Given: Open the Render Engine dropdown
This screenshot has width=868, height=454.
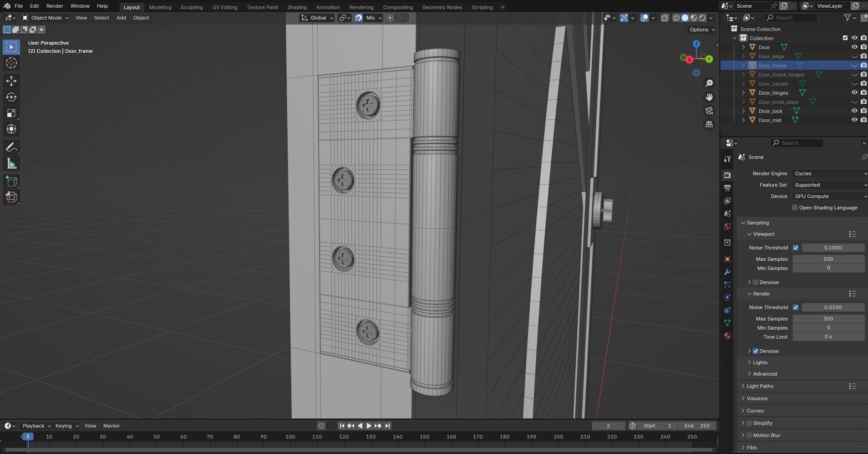Looking at the screenshot, I should click(x=830, y=173).
